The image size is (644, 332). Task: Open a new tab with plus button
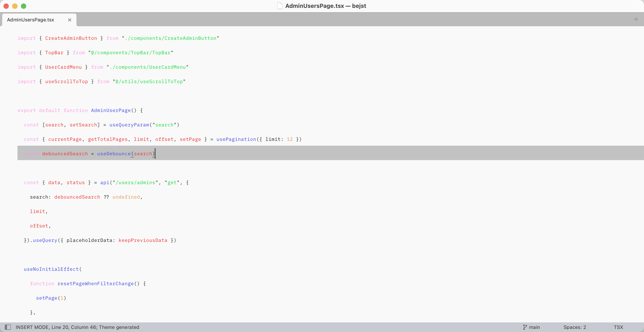pyautogui.click(x=636, y=19)
